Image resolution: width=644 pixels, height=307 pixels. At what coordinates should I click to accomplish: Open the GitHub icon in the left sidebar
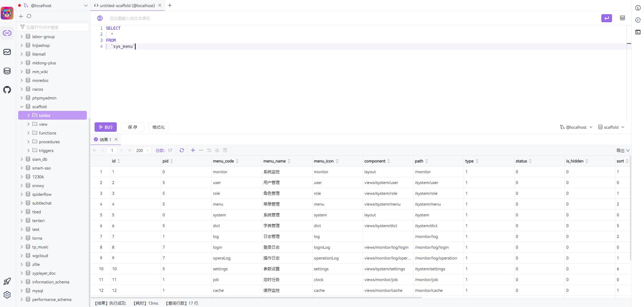(7, 90)
